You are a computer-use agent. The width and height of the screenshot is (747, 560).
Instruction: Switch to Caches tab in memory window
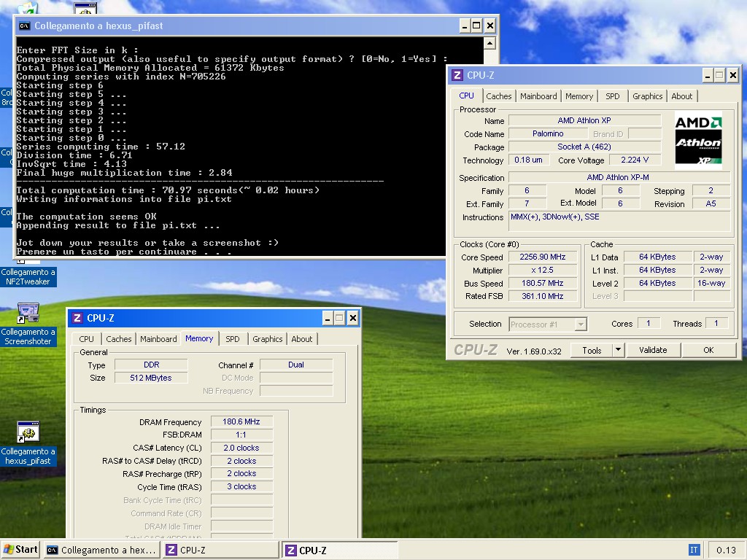pos(119,339)
